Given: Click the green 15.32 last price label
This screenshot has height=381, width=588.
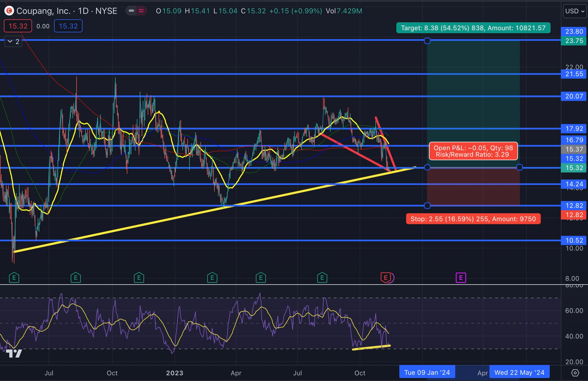Looking at the screenshot, I should coord(574,168).
